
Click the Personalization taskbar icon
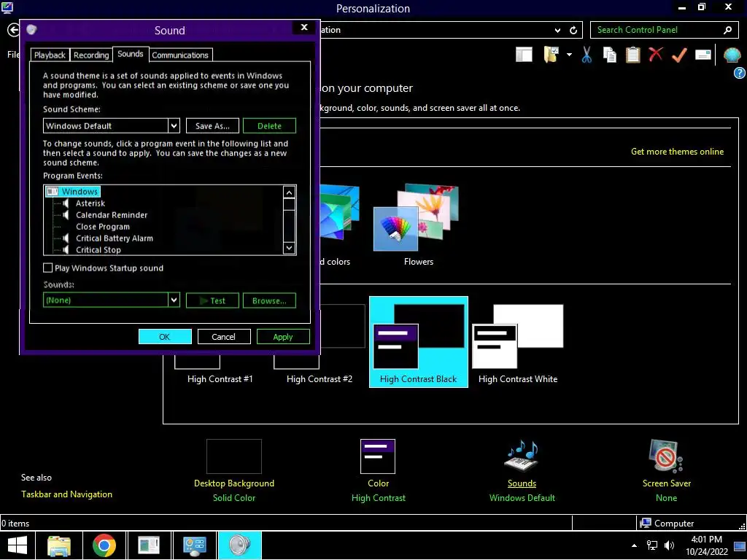[194, 545]
